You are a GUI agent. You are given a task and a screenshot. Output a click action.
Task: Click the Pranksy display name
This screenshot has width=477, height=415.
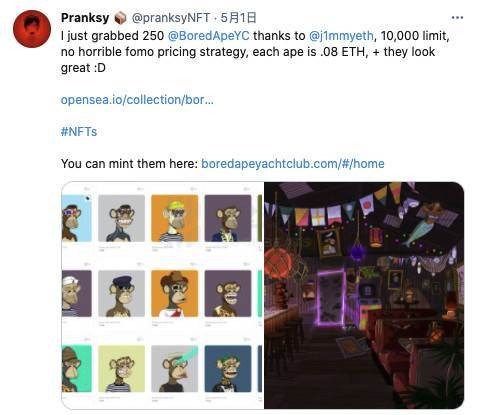85,18
